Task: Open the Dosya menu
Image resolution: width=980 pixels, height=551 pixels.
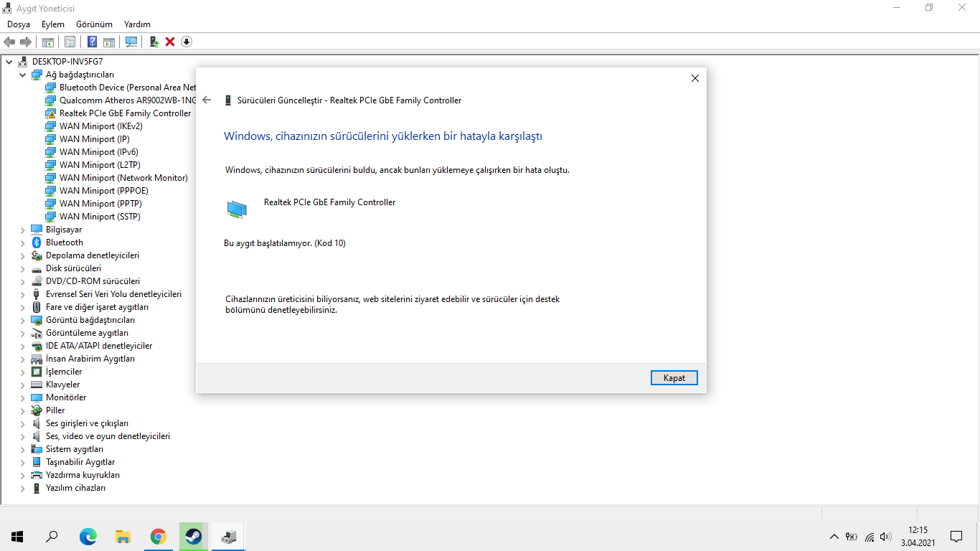Action: pyautogui.click(x=19, y=24)
